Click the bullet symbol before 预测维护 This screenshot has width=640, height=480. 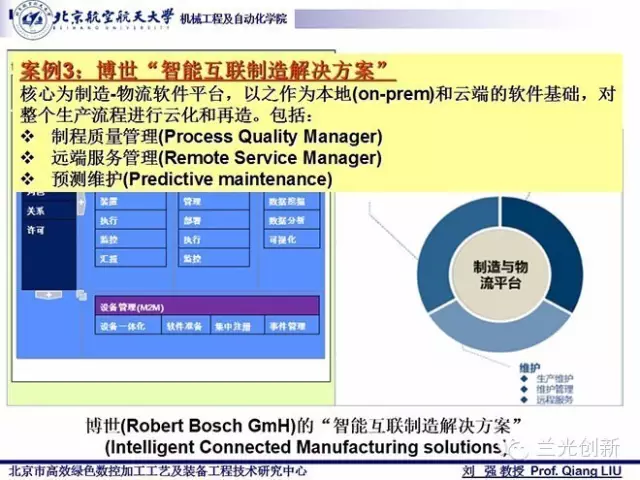(28, 179)
